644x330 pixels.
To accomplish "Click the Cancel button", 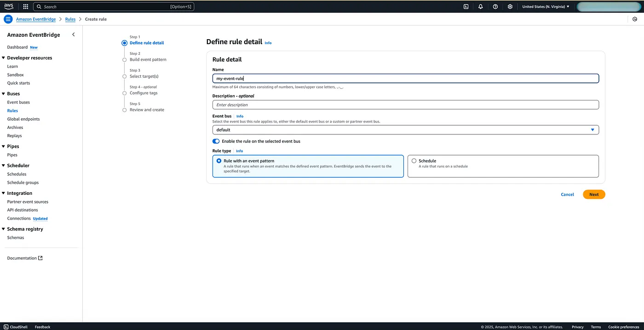I will point(567,194).
